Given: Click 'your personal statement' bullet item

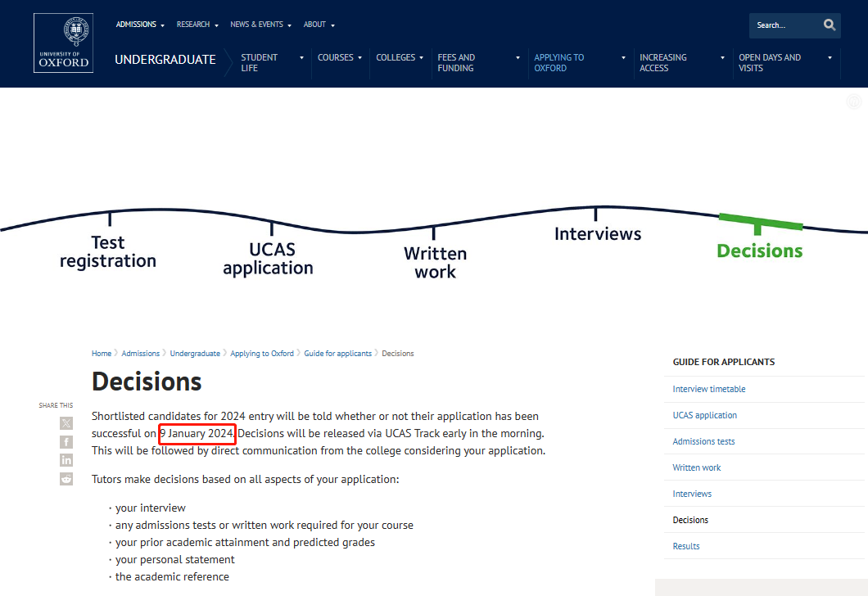Looking at the screenshot, I should (175, 559).
